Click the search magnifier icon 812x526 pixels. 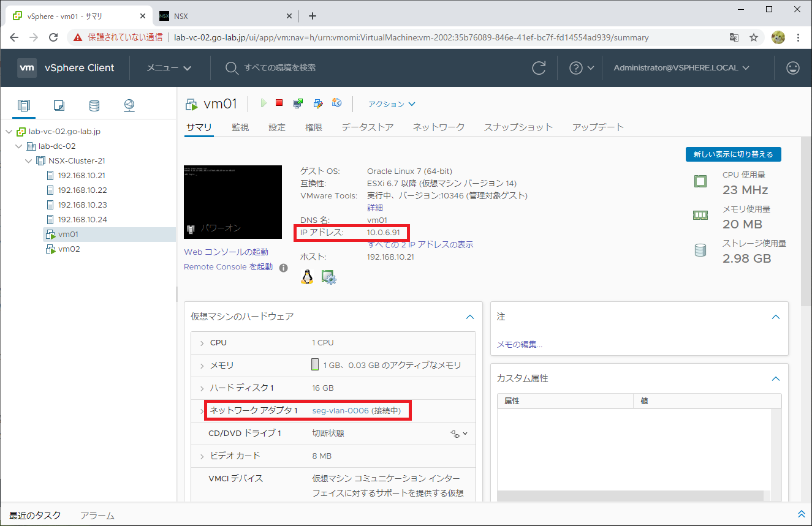[231, 68]
